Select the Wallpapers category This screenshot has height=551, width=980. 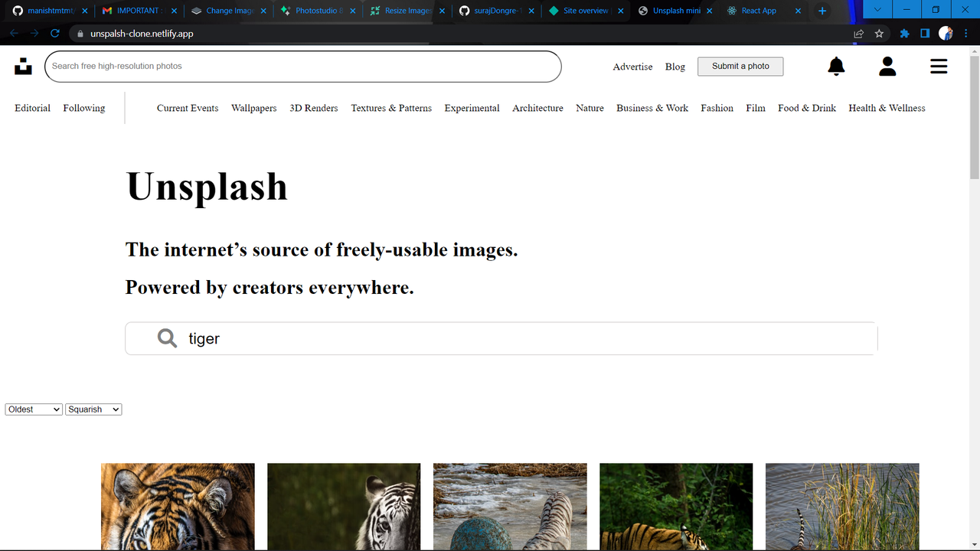253,108
